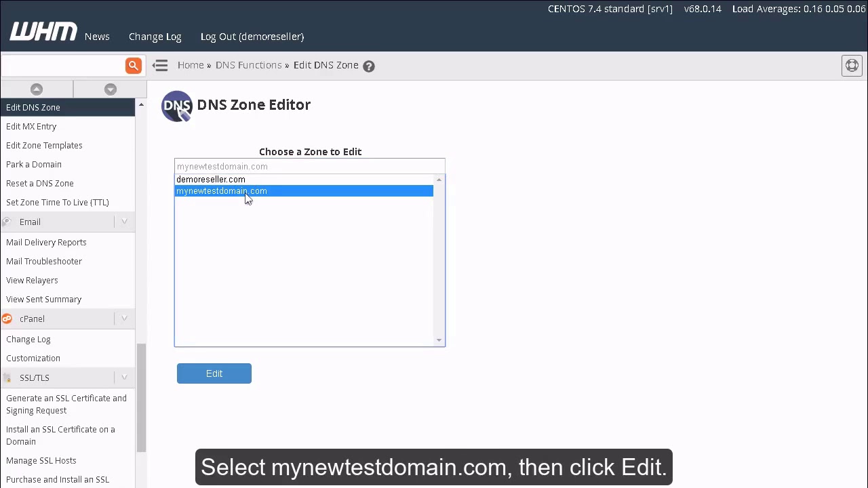The height and width of the screenshot is (488, 868).
Task: Open Edit Zone Templates in sidebar
Action: pos(44,145)
